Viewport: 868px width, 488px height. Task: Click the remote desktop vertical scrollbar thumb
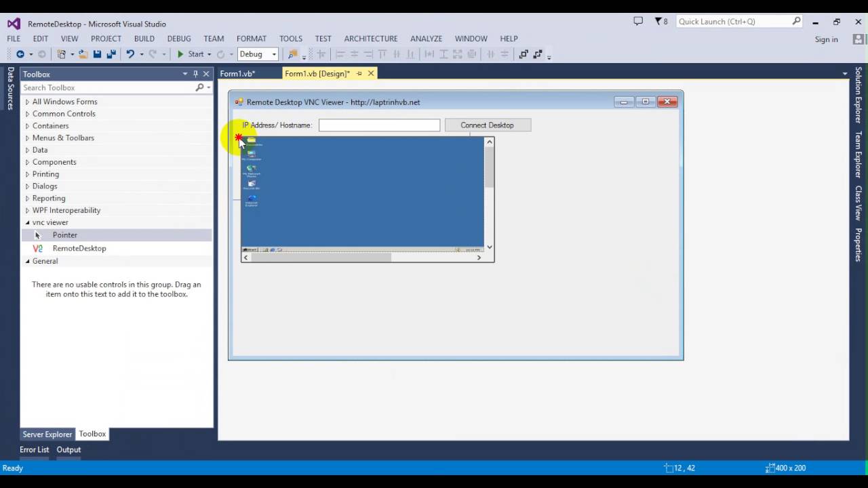(x=490, y=167)
